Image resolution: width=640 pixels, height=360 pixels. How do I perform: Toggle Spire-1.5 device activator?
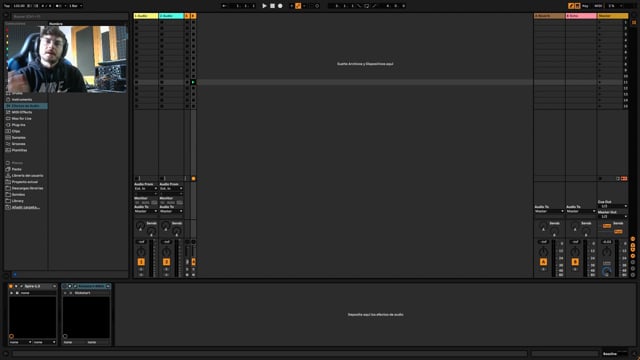point(11,286)
